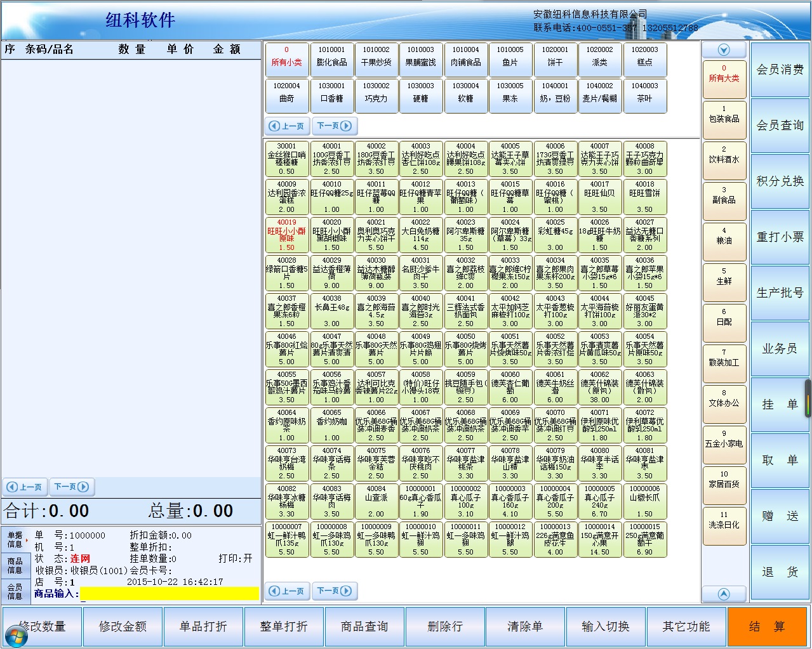Select the 巧克力 subcategory
This screenshot has height=649, width=812.
coord(376,94)
